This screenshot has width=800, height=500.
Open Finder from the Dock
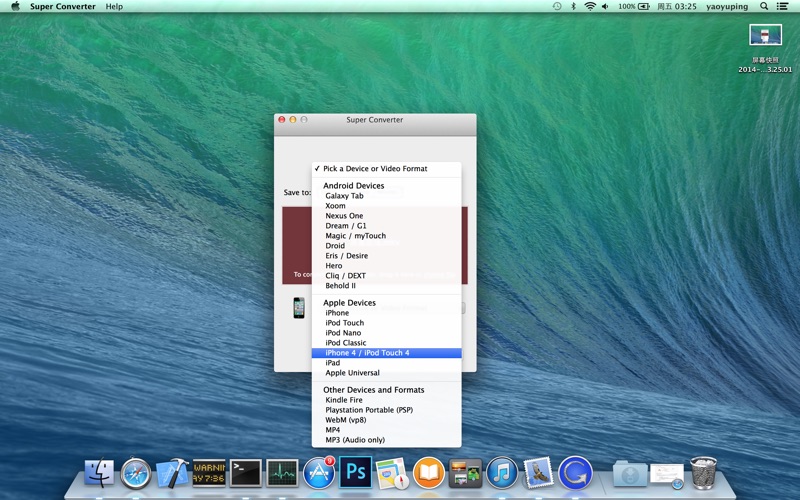[99, 472]
